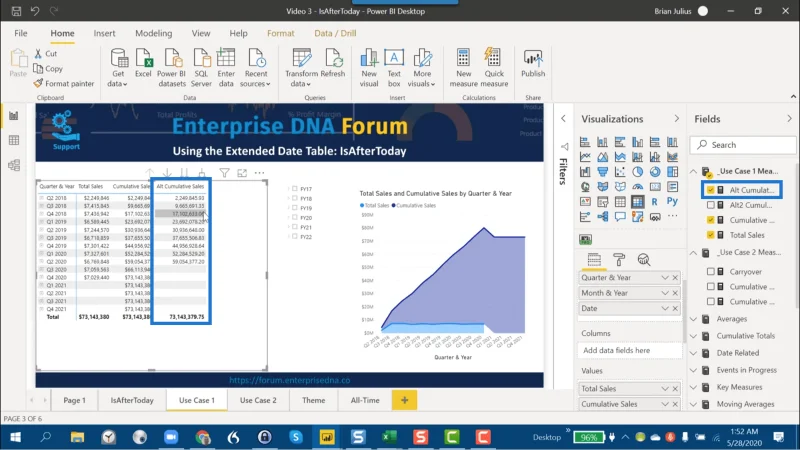Open the Excel app in the taskbar

(x=389, y=437)
